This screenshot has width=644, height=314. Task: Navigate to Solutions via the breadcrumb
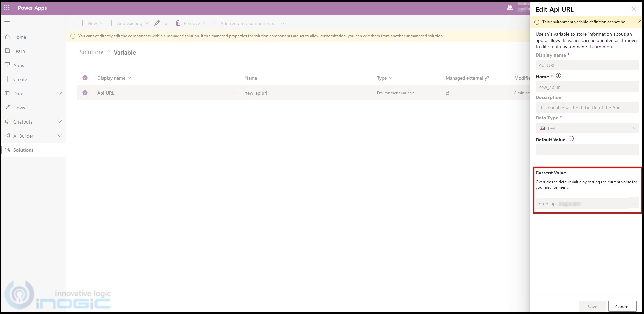[x=91, y=52]
